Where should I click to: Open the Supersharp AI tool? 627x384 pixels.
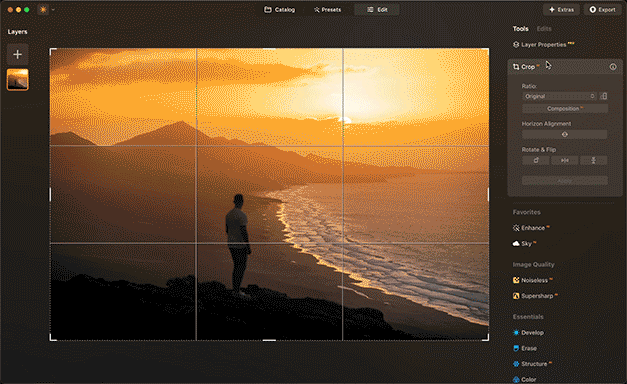point(535,296)
